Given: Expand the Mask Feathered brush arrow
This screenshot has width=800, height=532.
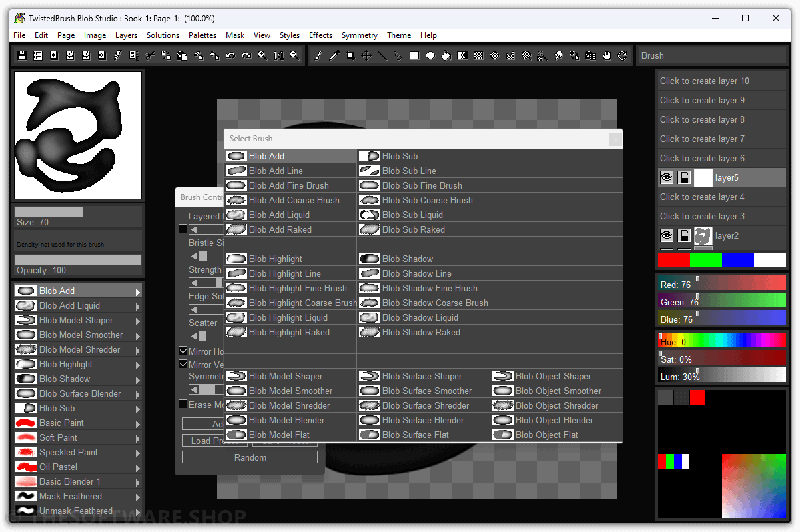Looking at the screenshot, I should tap(137, 497).
